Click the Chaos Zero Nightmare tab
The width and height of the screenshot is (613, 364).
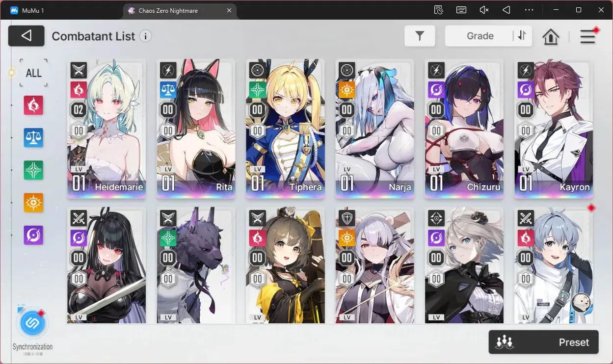click(180, 11)
